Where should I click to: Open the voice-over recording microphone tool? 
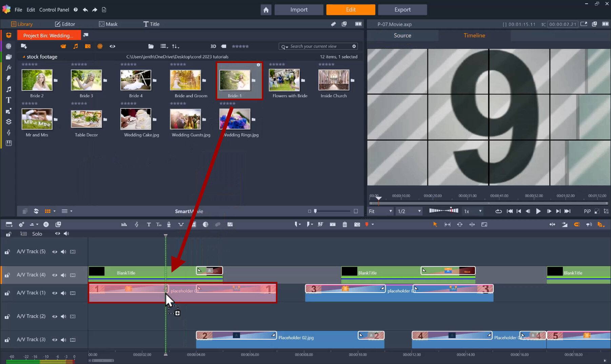169,224
